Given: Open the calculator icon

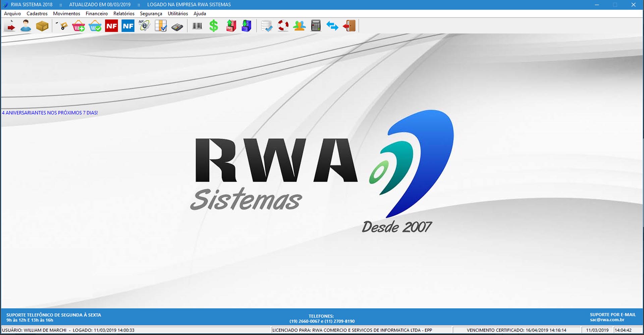Looking at the screenshot, I should [x=316, y=26].
